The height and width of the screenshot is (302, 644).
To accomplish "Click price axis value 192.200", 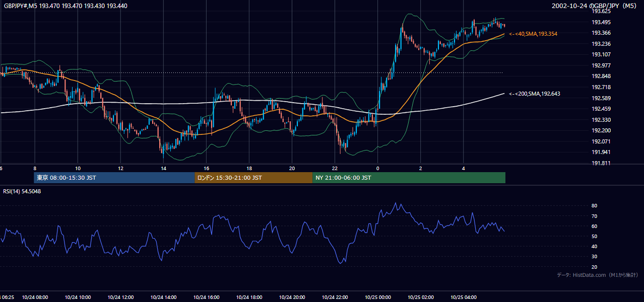I will (x=601, y=130).
